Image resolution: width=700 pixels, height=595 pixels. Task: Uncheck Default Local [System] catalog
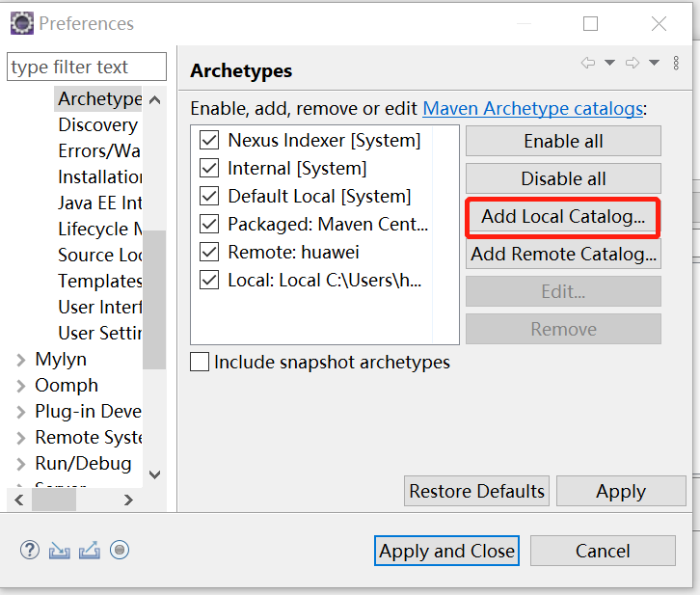coord(209,197)
